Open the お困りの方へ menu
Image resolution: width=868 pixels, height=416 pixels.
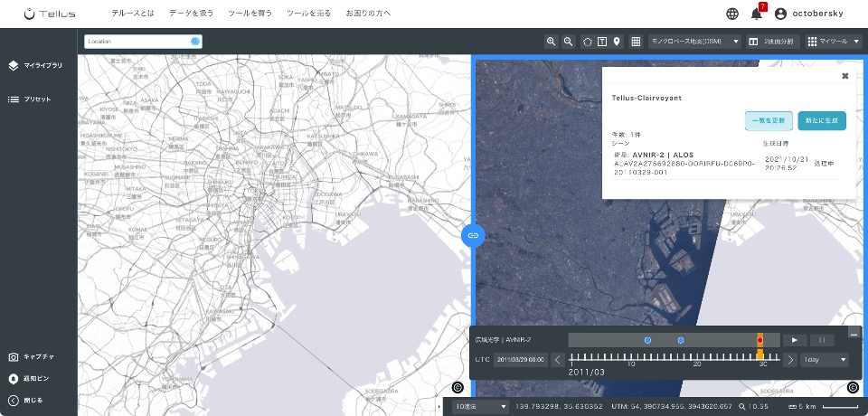(368, 14)
